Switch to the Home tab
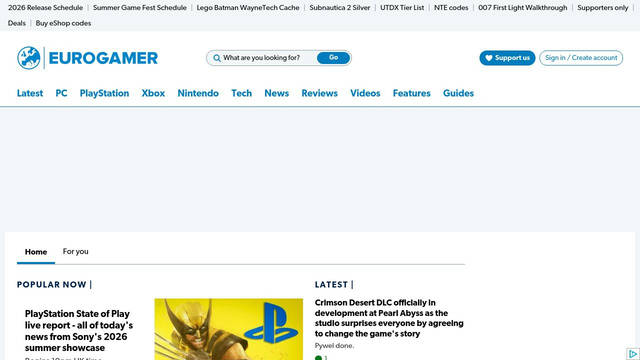Viewport: 640px width, 360px height. click(x=36, y=252)
